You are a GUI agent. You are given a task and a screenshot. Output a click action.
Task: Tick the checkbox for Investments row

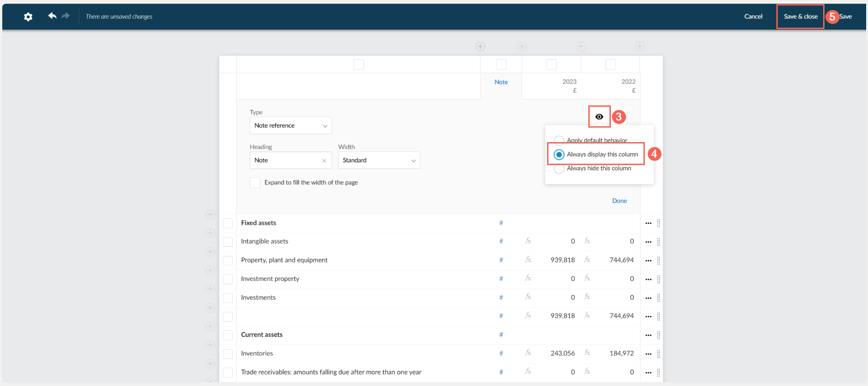[228, 298]
